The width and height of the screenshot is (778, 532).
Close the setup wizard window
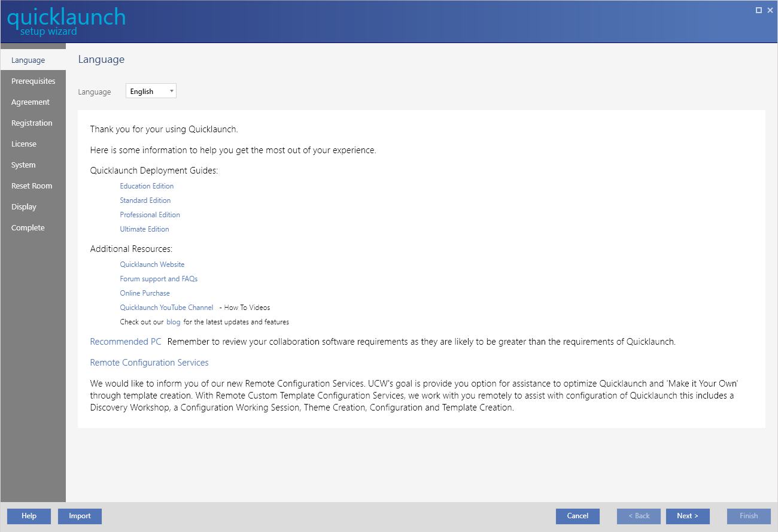(770, 10)
